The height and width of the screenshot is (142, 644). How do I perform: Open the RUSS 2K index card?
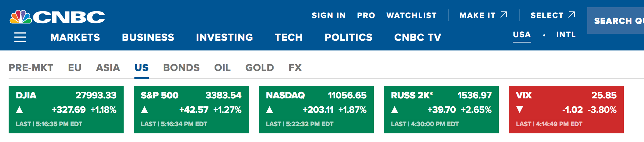(x=441, y=110)
